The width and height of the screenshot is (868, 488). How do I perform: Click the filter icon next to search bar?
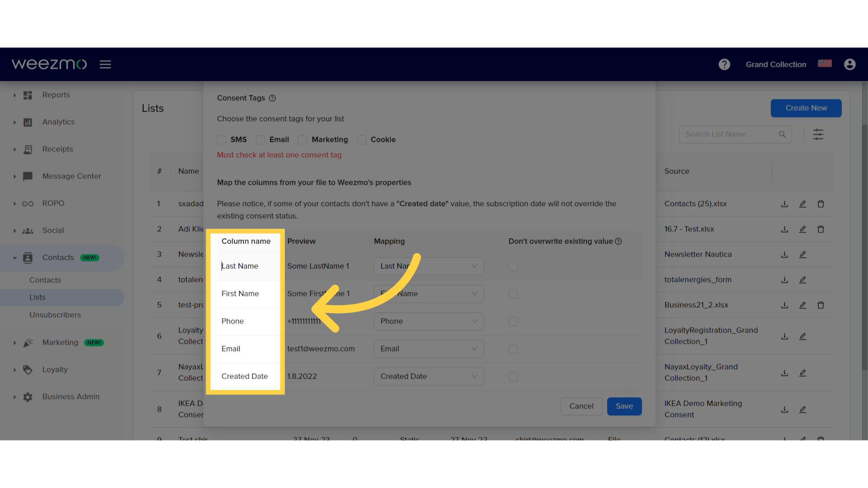click(819, 134)
